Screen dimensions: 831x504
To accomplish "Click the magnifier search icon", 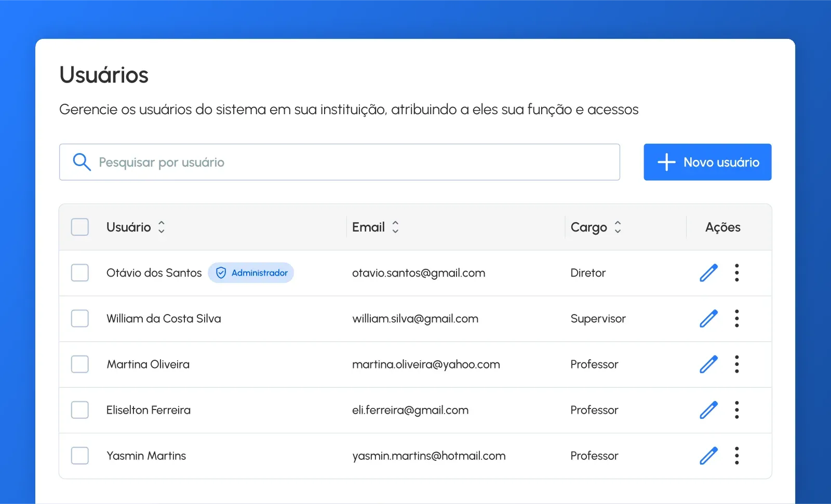I will (x=82, y=162).
